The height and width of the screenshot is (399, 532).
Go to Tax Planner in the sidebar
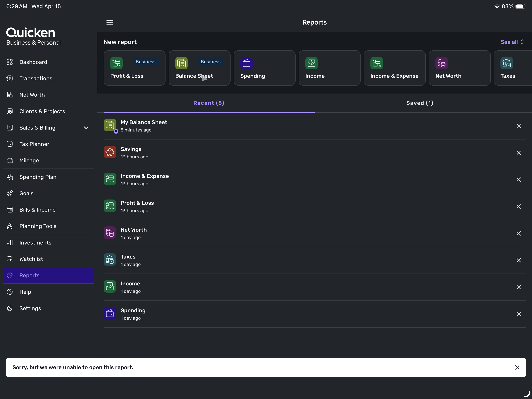point(34,144)
